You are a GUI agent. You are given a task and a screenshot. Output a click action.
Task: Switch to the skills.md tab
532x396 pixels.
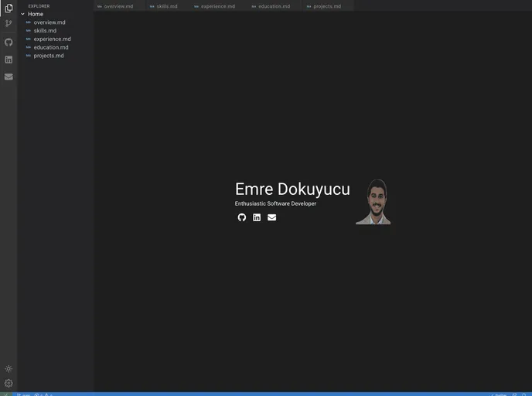coord(166,6)
